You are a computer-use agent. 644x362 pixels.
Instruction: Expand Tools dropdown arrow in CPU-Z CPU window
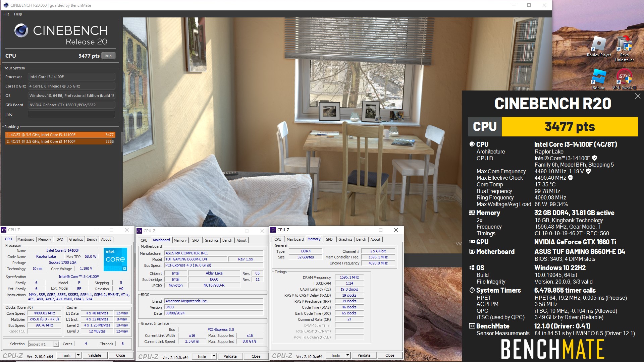point(78,355)
